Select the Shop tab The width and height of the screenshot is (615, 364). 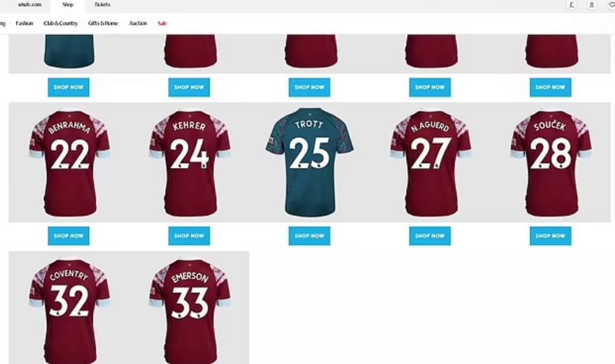67,5
